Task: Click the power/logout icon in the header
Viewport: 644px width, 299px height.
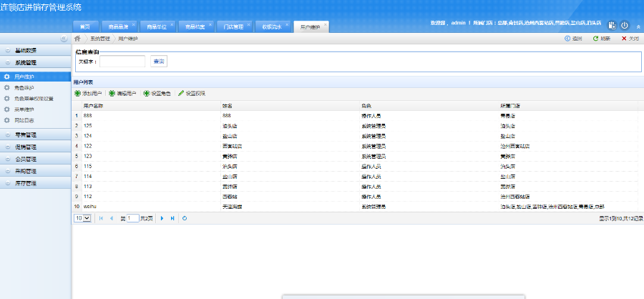Action: (625, 25)
